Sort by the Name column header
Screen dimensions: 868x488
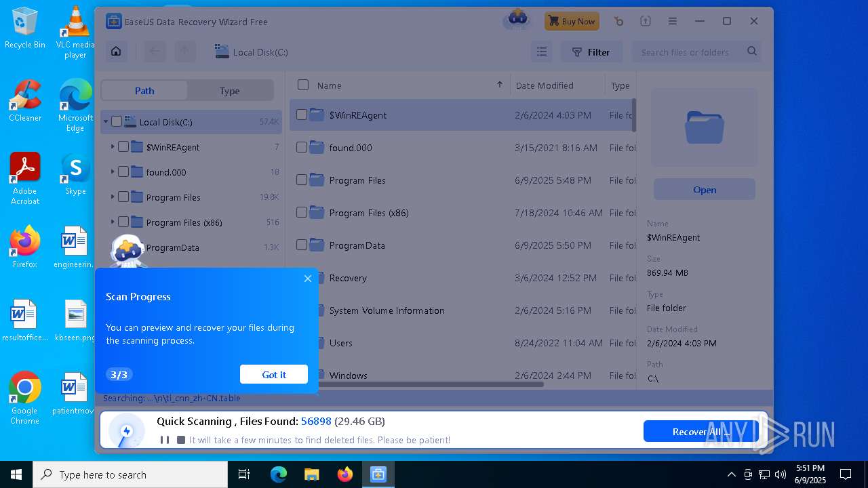[x=330, y=85]
